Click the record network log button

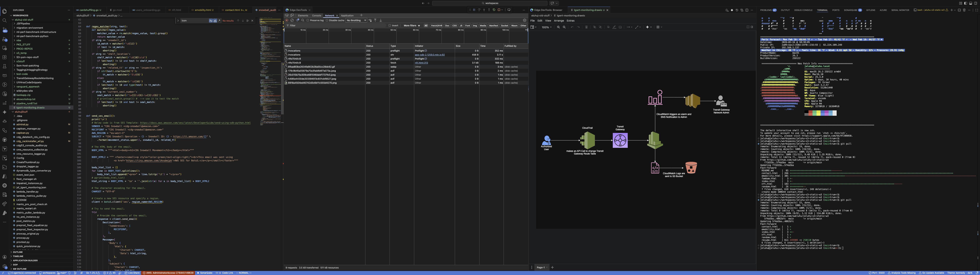tap(287, 20)
